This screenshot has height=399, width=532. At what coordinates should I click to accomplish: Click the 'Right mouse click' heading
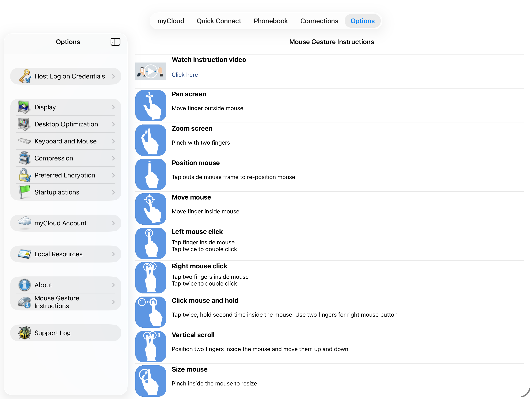pyautogui.click(x=199, y=266)
